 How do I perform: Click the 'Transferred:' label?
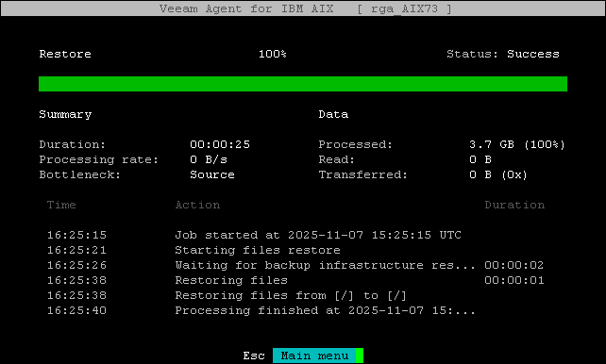coord(362,174)
